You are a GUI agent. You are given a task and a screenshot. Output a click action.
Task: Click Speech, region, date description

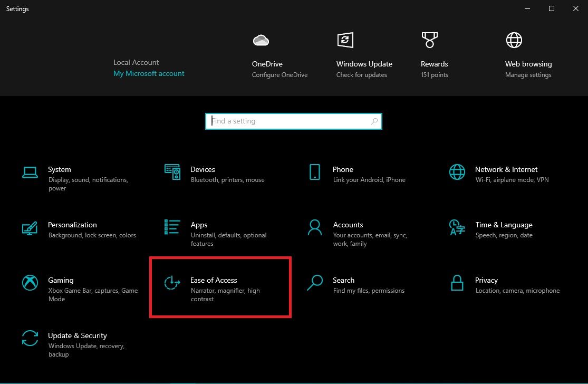click(x=504, y=235)
